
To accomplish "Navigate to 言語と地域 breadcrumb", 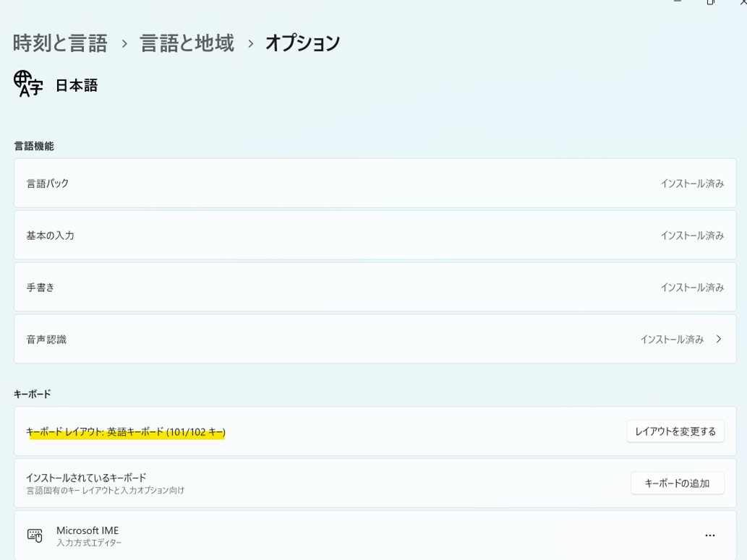I will (x=187, y=43).
